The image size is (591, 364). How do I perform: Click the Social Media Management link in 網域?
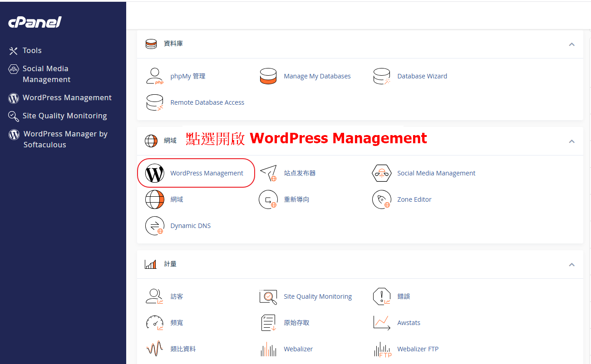click(x=436, y=173)
